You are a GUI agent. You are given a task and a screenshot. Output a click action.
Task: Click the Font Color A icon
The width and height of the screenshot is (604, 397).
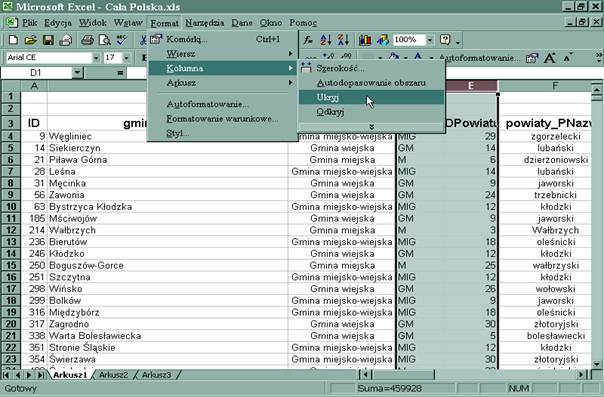(418, 57)
